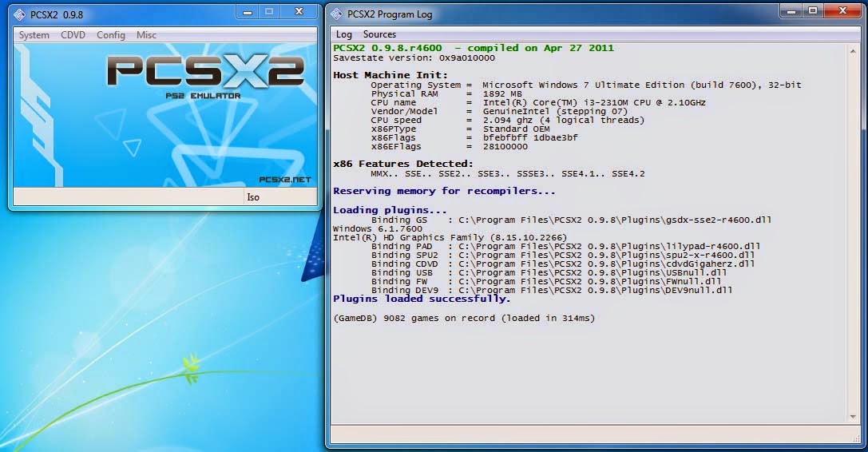Click the 'Binding FW' FWnull line
The height and width of the screenshot is (452, 868).
point(546,281)
